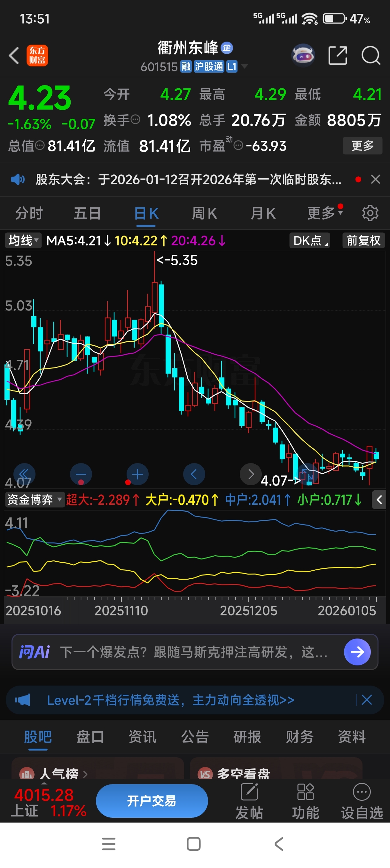Open 更多 quote details button

[363, 146]
